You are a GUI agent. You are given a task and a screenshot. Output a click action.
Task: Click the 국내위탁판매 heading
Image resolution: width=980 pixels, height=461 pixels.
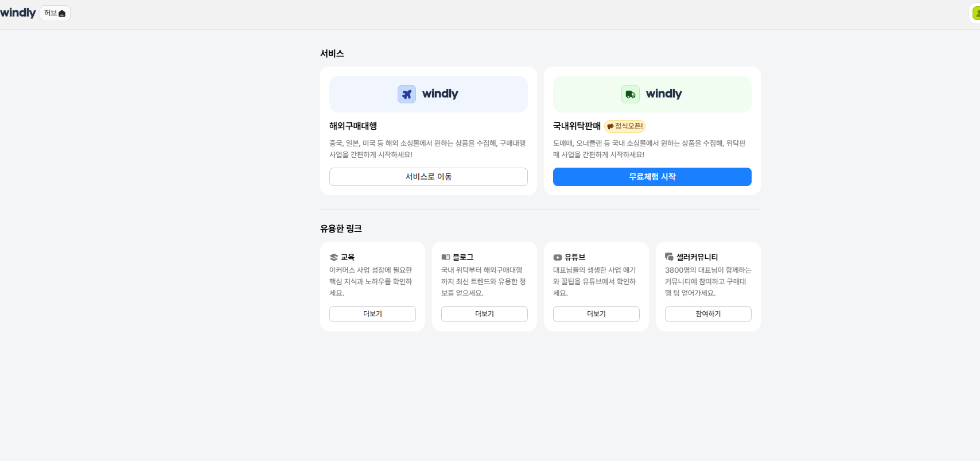[x=577, y=126]
